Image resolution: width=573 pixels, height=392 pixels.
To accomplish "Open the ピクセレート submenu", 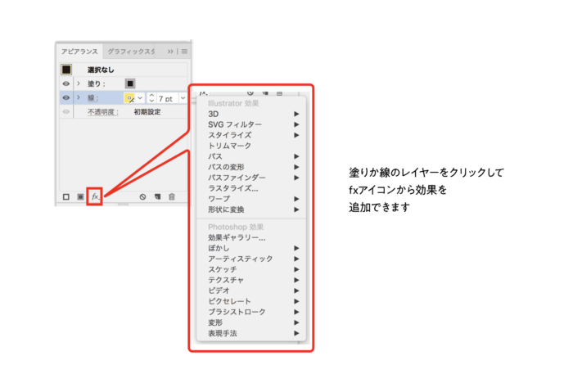I will (251, 301).
